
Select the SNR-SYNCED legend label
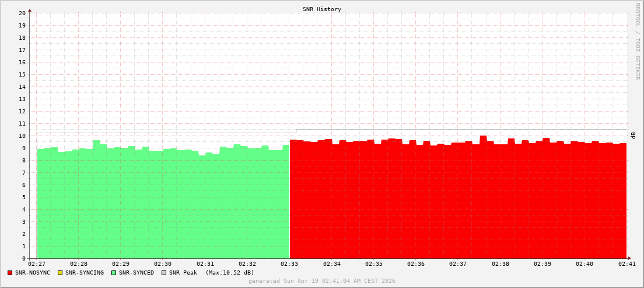tap(136, 273)
